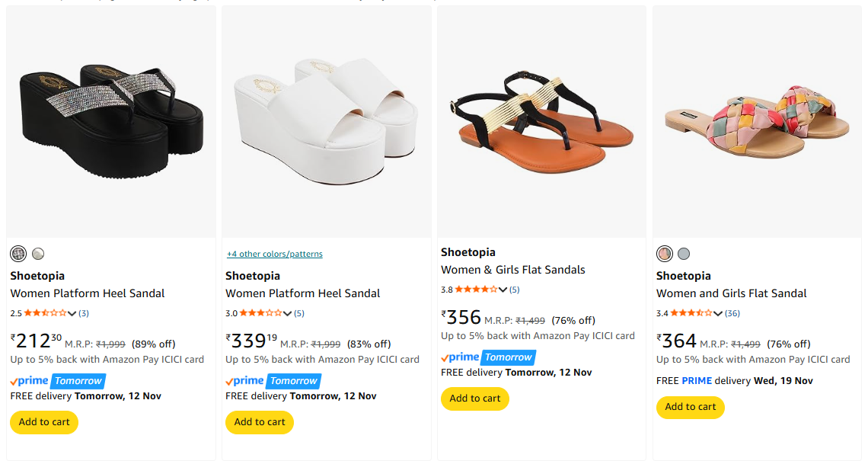Image resolution: width=868 pixels, height=461 pixels.
Task: Click the 3.4 star rating icons
Action: (x=692, y=313)
